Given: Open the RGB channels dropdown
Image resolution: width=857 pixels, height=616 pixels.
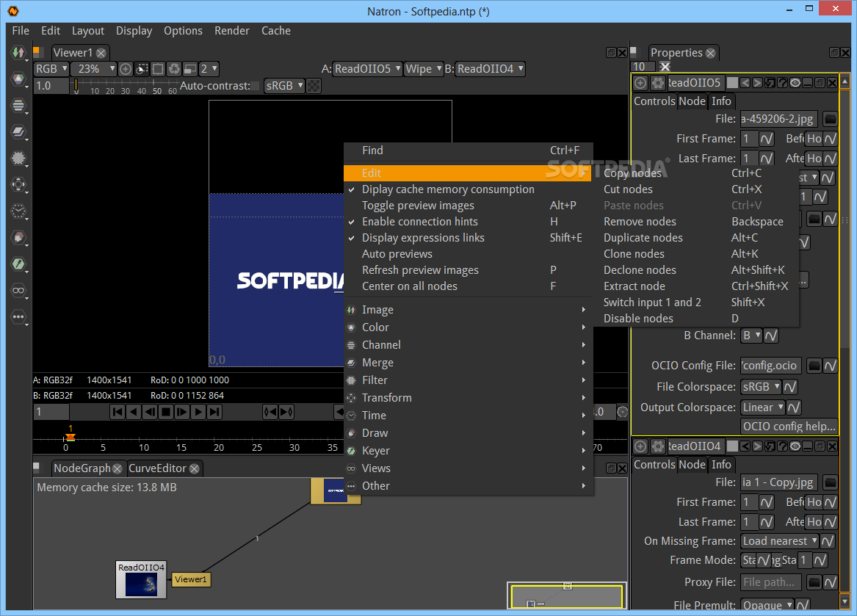Looking at the screenshot, I should coord(51,69).
